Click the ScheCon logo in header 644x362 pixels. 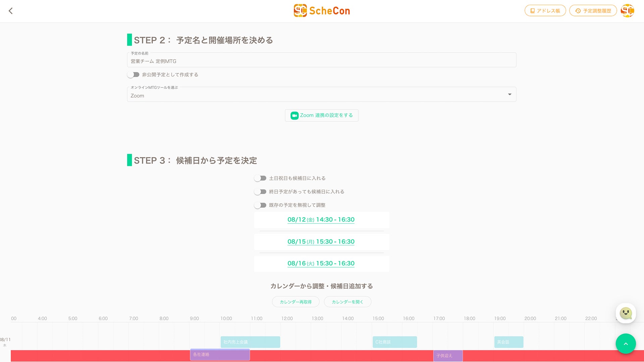point(322,11)
